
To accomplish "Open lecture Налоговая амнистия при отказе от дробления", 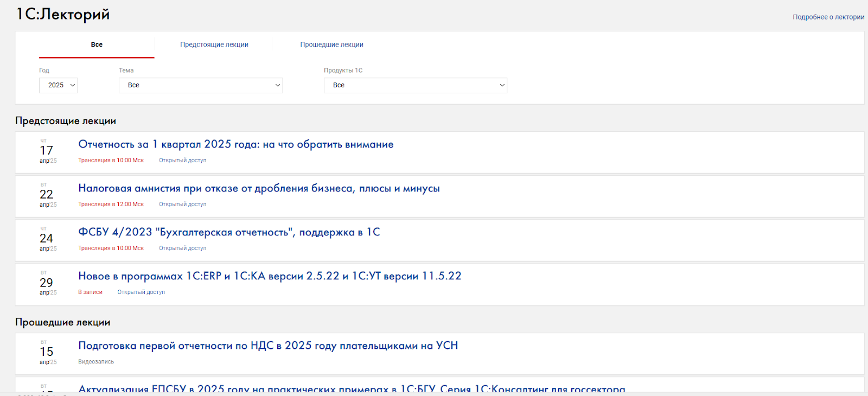I will click(x=259, y=188).
